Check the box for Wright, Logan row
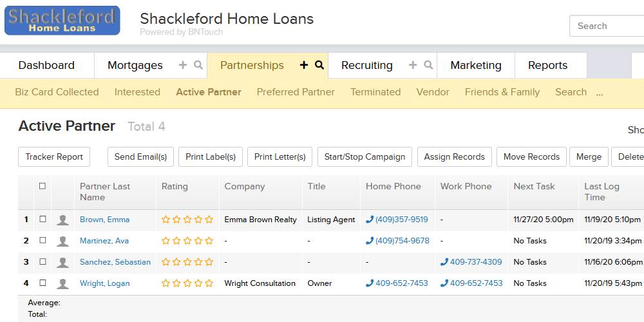Screen dimensions: 644x322 (43, 283)
